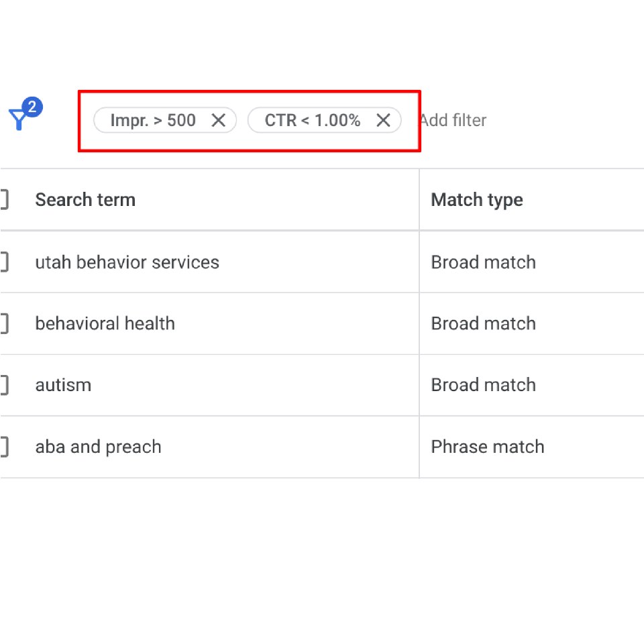Screen dimensions: 644x644
Task: Select the 'behavioral health' search term
Action: tap(105, 323)
